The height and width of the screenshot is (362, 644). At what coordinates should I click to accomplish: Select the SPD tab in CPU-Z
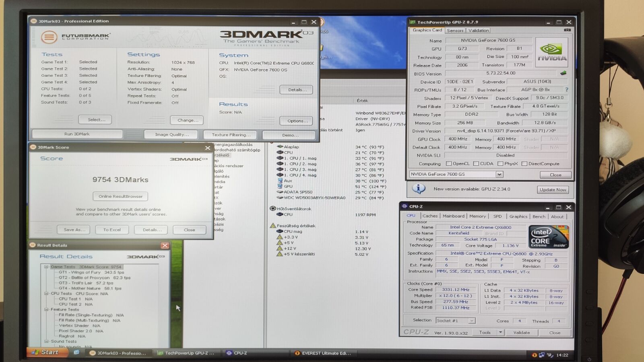tap(497, 216)
